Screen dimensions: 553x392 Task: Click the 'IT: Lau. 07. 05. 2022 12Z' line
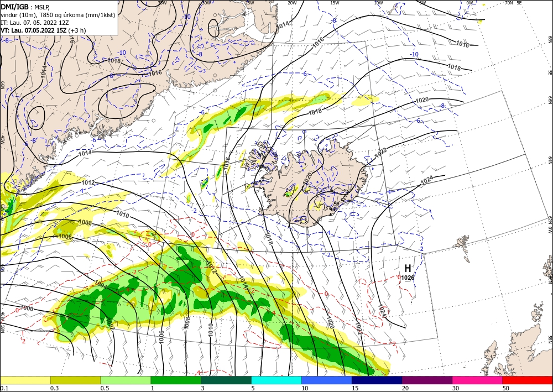pyautogui.click(x=34, y=22)
